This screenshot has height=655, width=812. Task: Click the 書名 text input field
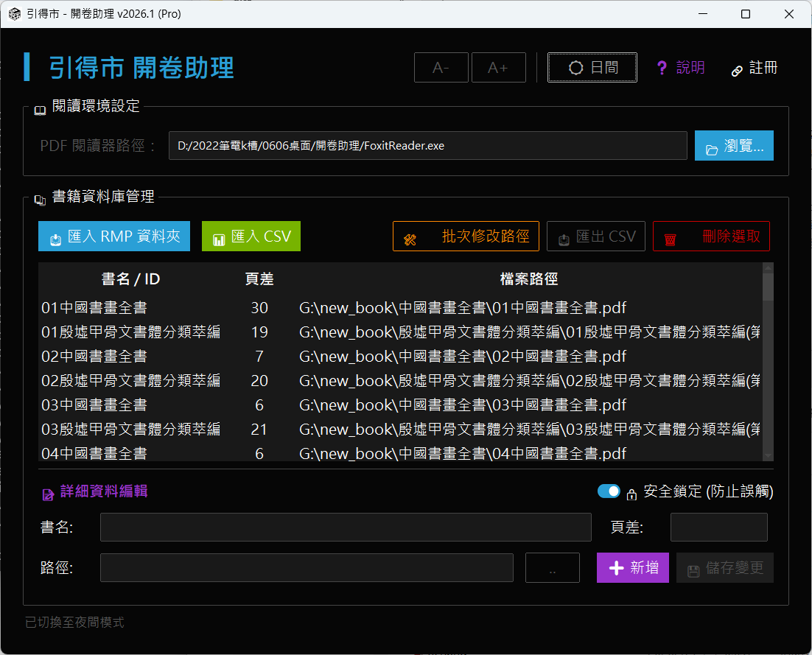pyautogui.click(x=346, y=528)
